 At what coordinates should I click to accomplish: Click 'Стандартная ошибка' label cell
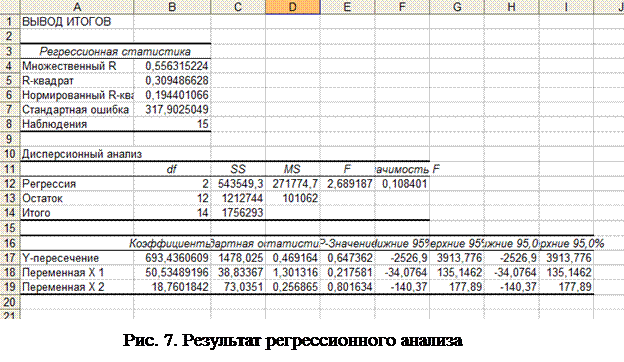coord(77,109)
